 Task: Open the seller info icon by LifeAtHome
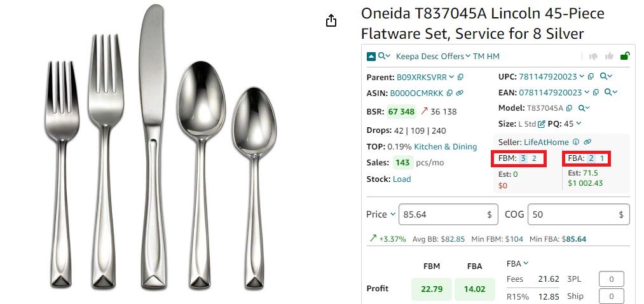pyautogui.click(x=575, y=142)
